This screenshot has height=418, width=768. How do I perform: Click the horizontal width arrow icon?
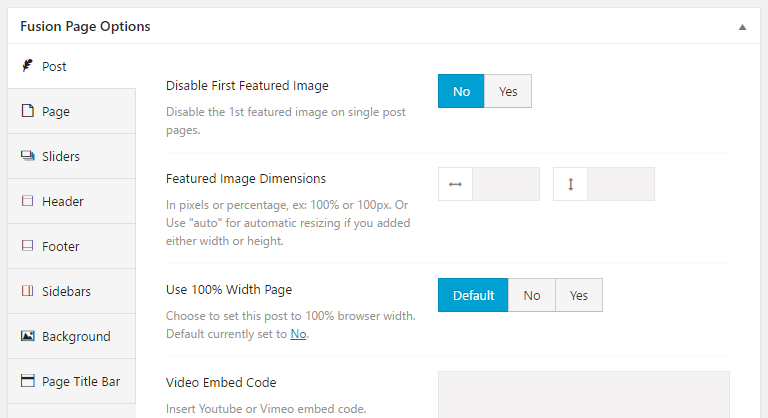[x=456, y=184]
